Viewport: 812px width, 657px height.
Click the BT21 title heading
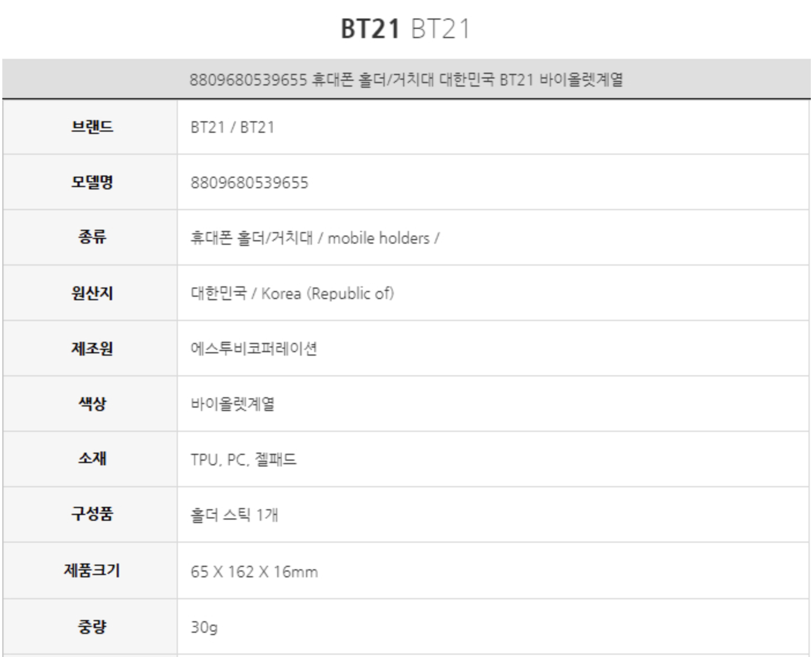point(405,29)
